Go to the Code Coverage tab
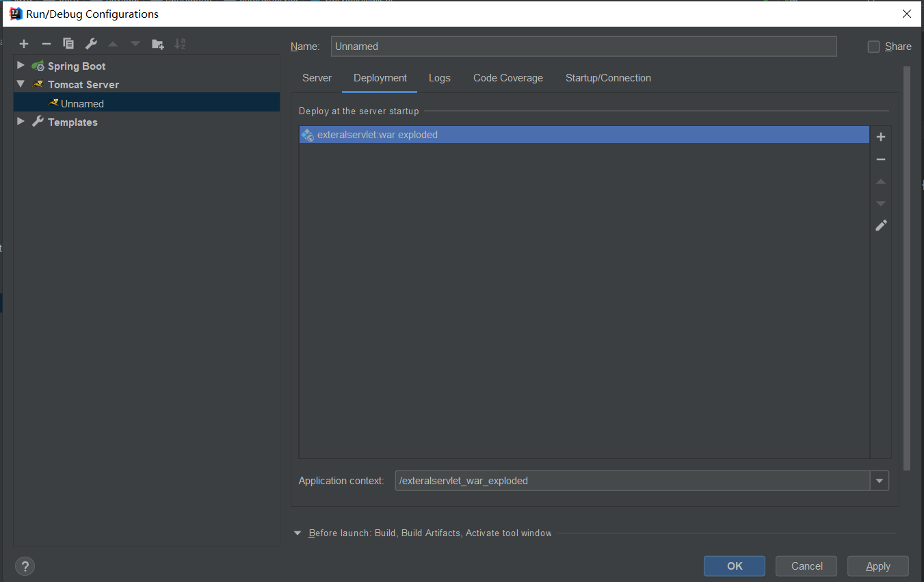The height and width of the screenshot is (582, 924). [x=508, y=78]
